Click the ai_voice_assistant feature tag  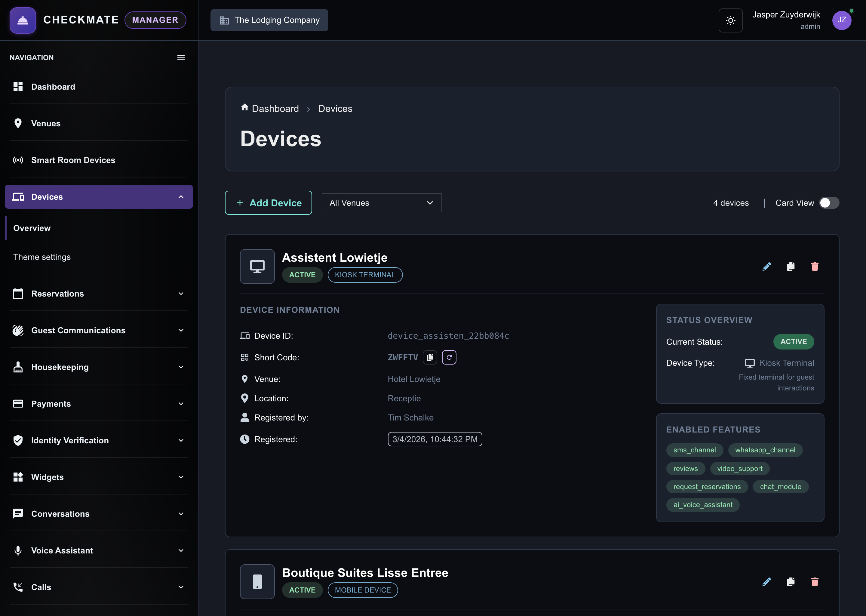pos(703,505)
